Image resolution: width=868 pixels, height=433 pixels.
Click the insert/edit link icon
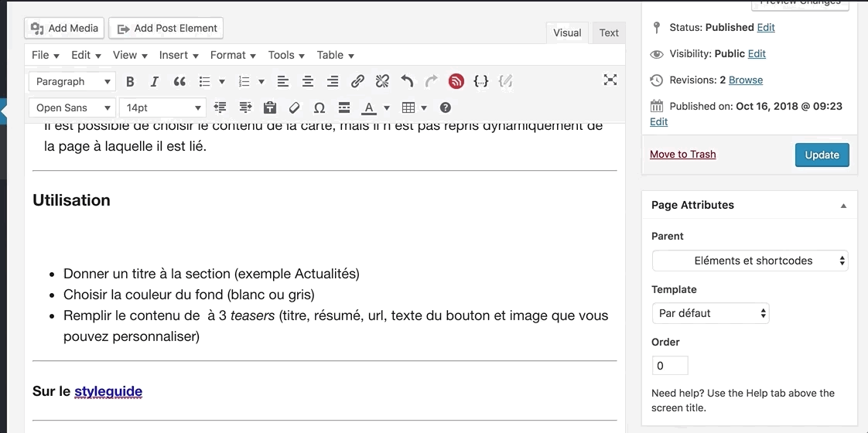357,81
